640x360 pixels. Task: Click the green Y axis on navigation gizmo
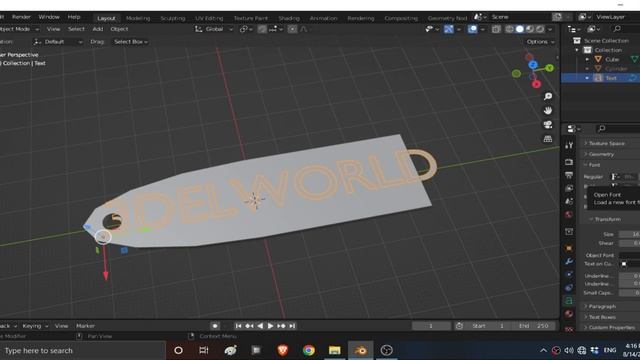click(x=550, y=68)
